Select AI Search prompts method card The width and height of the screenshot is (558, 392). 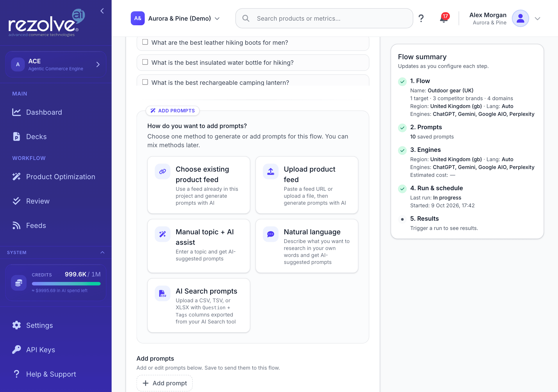(199, 305)
